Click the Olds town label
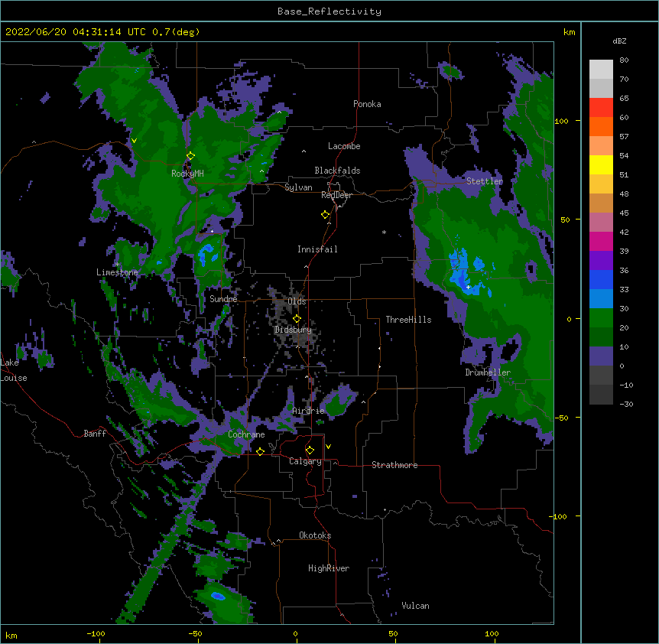This screenshot has height=644, width=659. tap(297, 301)
